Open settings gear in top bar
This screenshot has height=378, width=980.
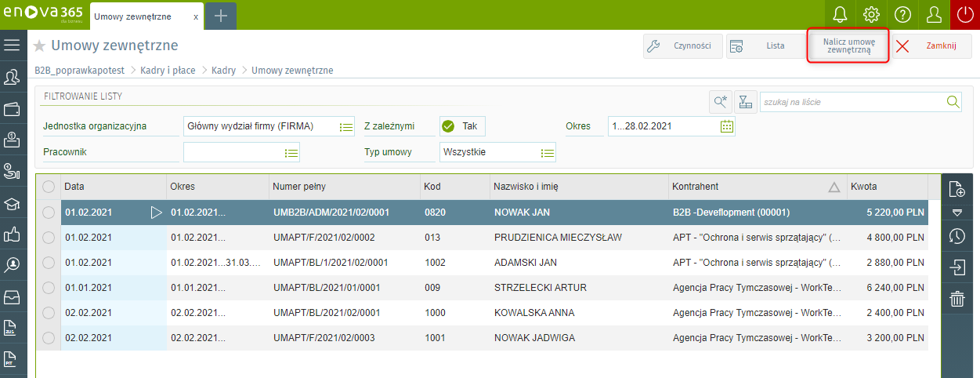[871, 15]
